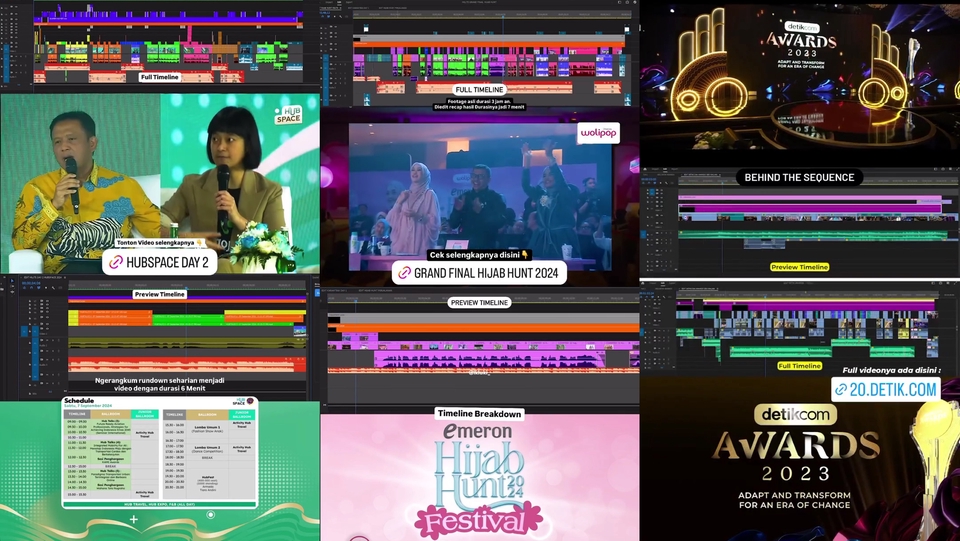Click the BEHIND THE SEQUENCE label
The height and width of the screenshot is (541, 960).
[x=799, y=177]
